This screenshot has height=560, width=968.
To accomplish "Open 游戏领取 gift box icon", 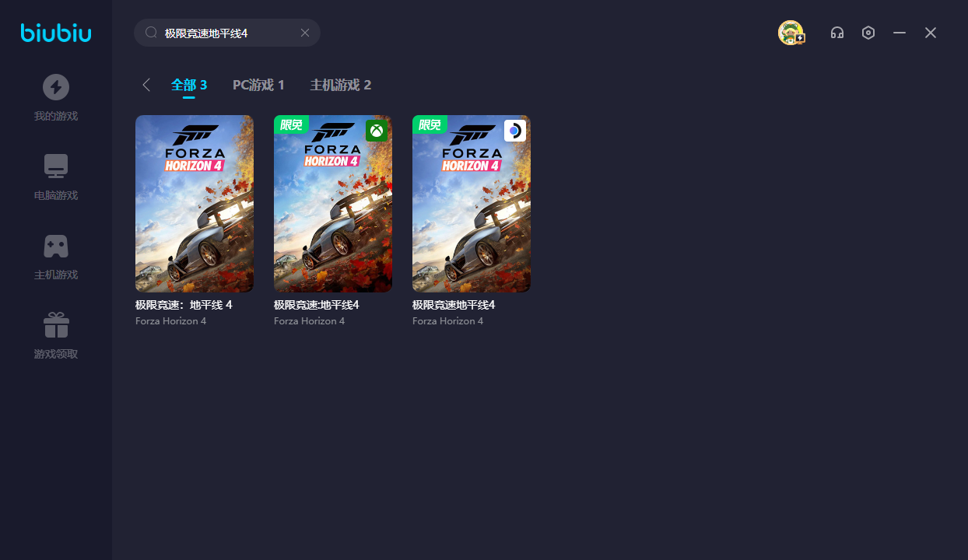I will pos(56,325).
